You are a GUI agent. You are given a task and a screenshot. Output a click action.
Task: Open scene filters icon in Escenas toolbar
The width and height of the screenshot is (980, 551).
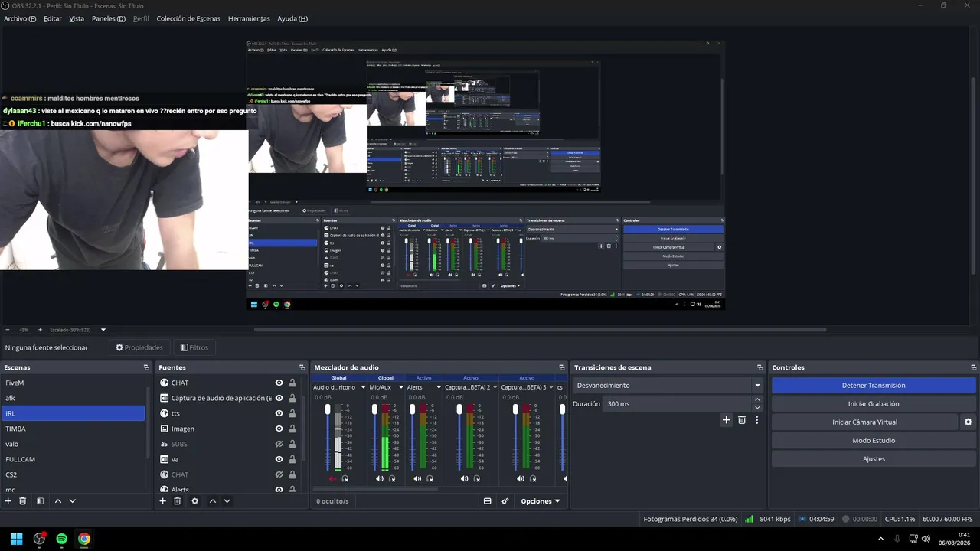click(x=40, y=501)
